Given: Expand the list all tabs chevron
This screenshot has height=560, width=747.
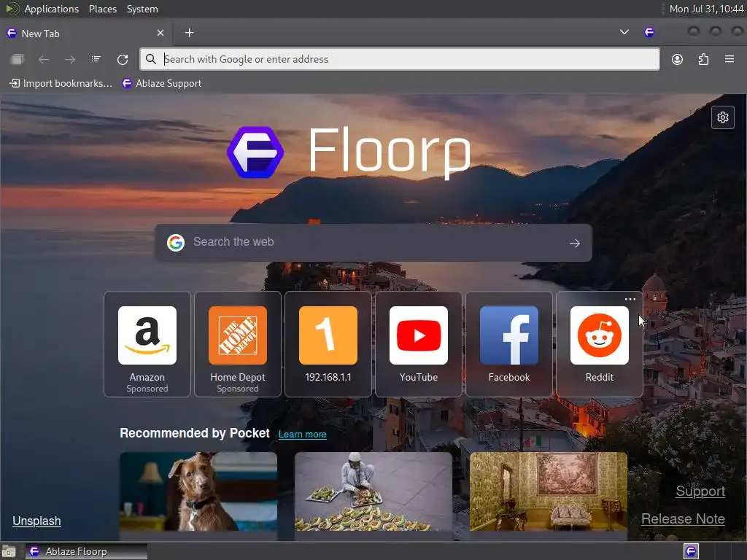Looking at the screenshot, I should pos(624,32).
